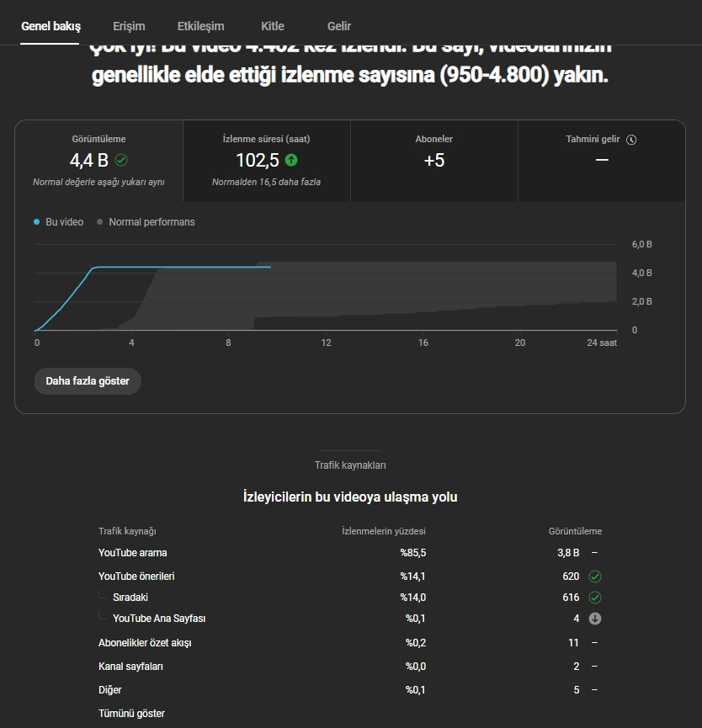Click the blue Bu video legend dot

(x=37, y=222)
